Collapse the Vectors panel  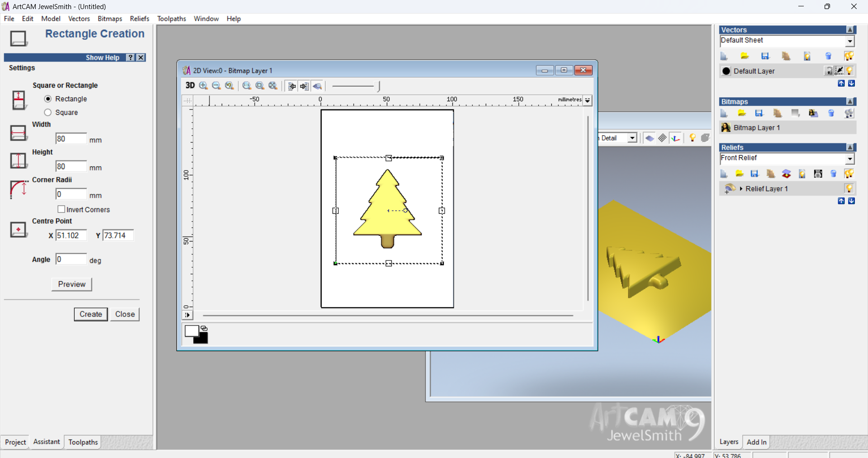click(850, 30)
